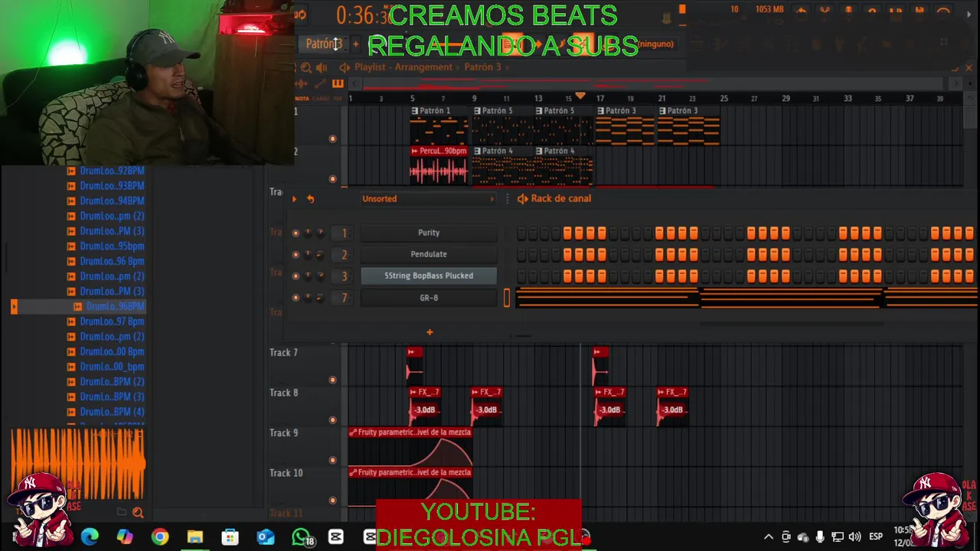Toggle Track 7 mute dot in playlist

332,380
